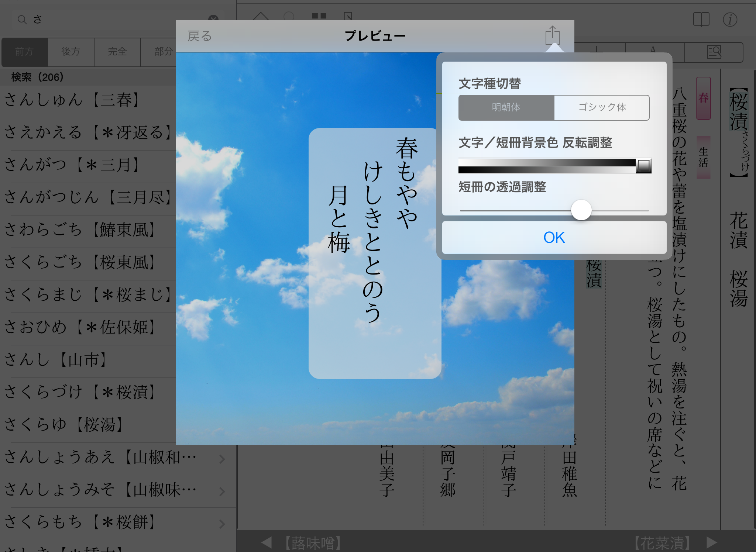Go to next entry 花菜漬 arrow
Screen dimensions: 756x552
(712, 542)
